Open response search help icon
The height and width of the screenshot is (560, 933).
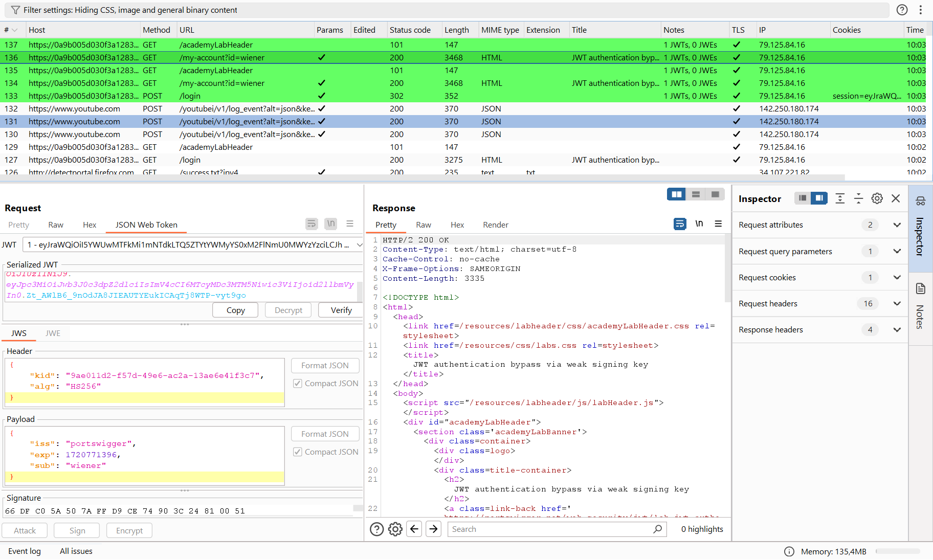(376, 529)
